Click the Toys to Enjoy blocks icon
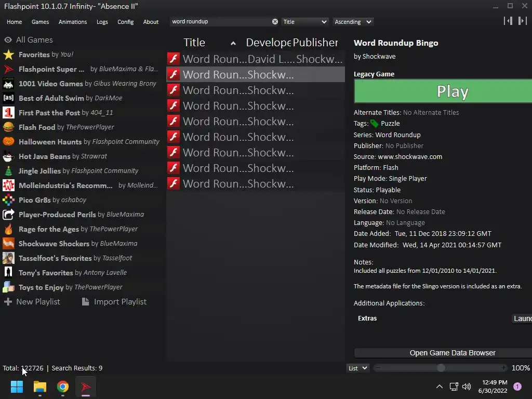Viewport: 532px width, 399px height. pyautogui.click(x=8, y=287)
